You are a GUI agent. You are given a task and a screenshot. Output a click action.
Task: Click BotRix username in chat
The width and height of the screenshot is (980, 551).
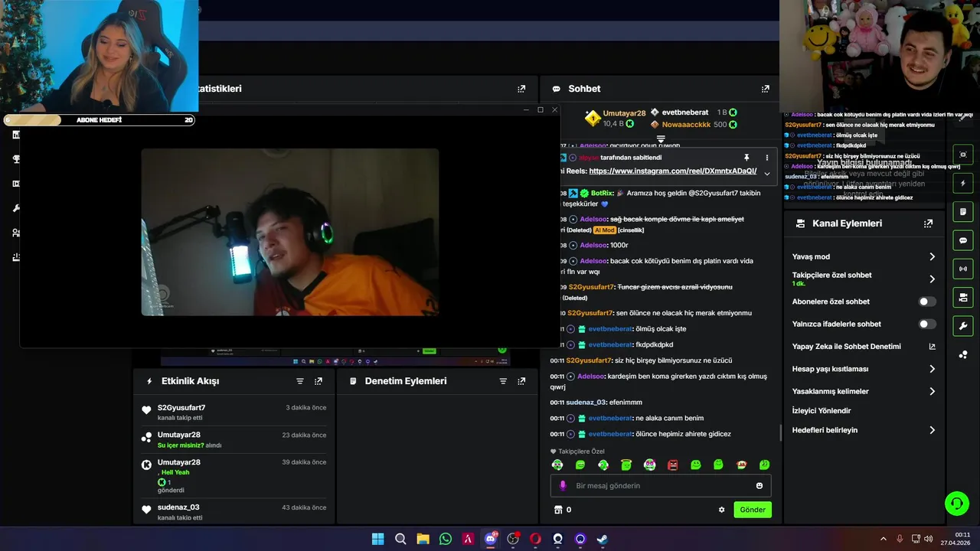tap(602, 194)
